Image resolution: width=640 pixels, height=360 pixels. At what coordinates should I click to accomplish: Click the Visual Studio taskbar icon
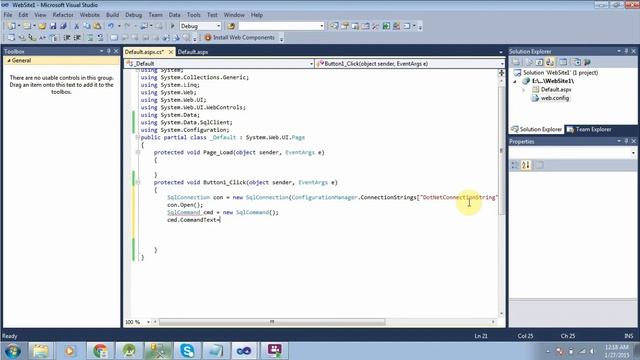pyautogui.click(x=244, y=351)
